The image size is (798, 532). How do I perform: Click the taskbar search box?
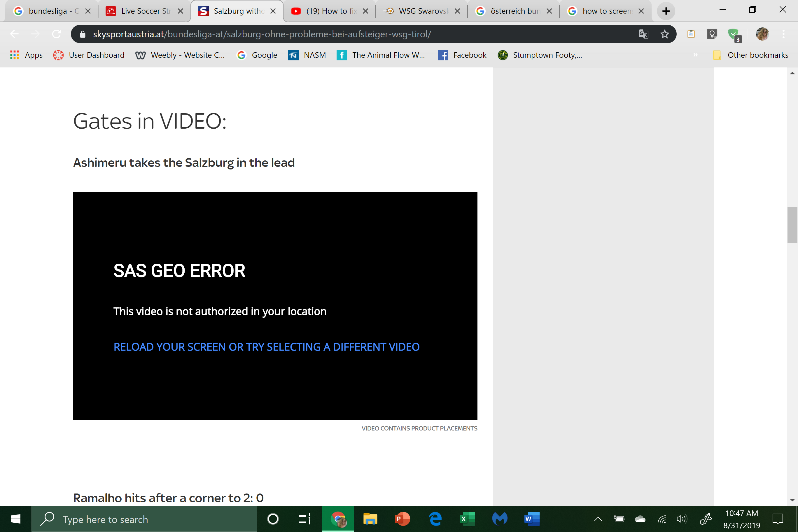[145, 519]
